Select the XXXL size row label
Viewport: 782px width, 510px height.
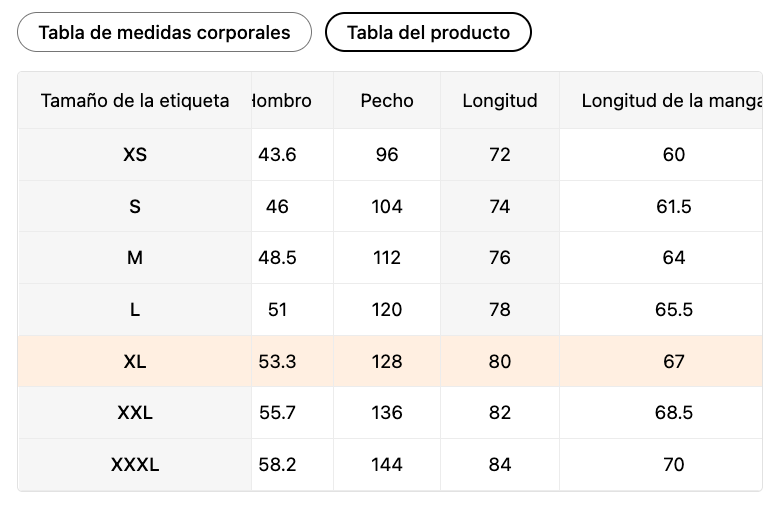click(135, 465)
